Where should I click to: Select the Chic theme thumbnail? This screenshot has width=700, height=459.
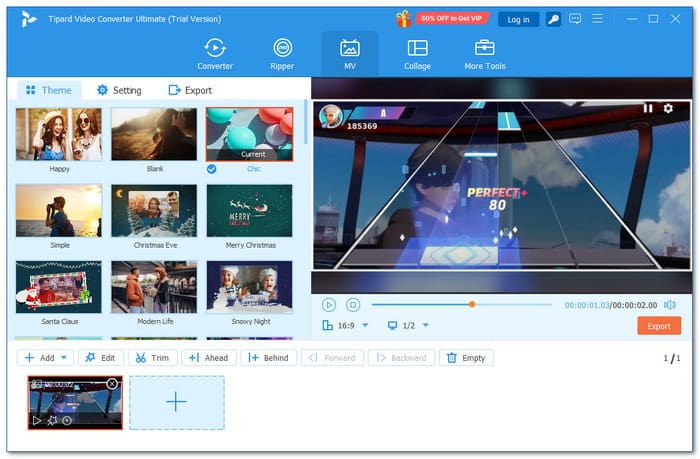tap(250, 134)
